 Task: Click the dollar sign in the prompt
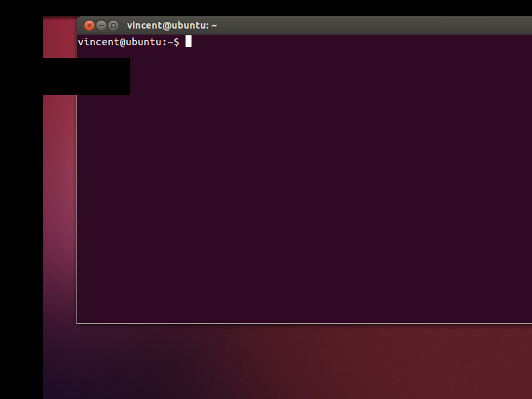[176, 42]
